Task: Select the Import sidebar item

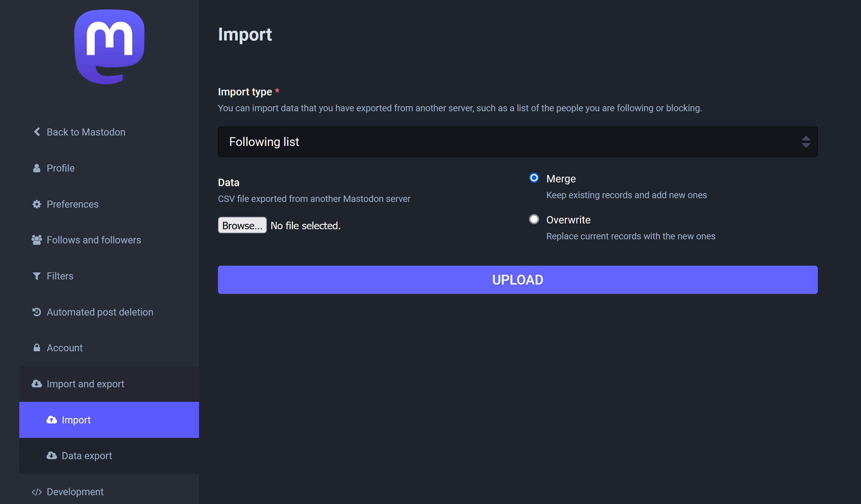Action: tap(76, 420)
